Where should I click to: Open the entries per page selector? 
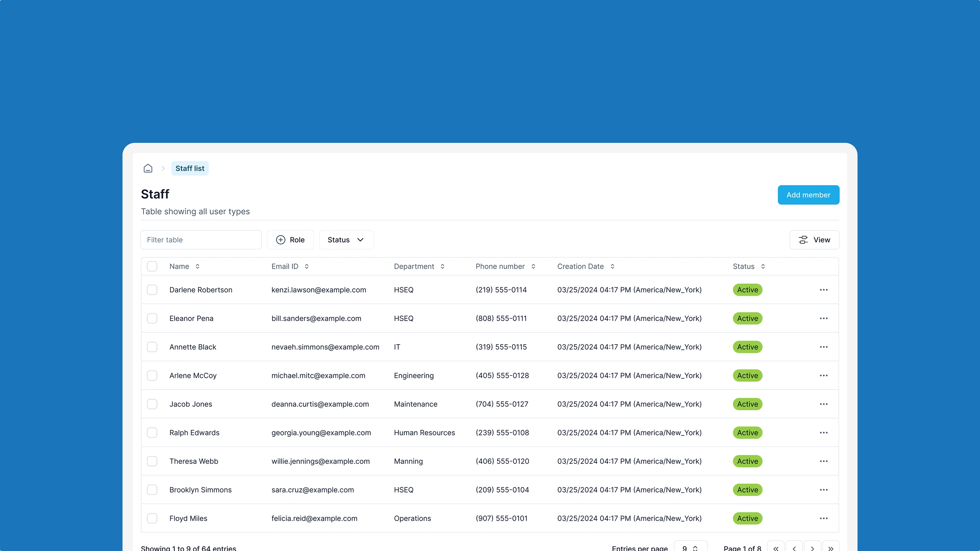point(690,548)
